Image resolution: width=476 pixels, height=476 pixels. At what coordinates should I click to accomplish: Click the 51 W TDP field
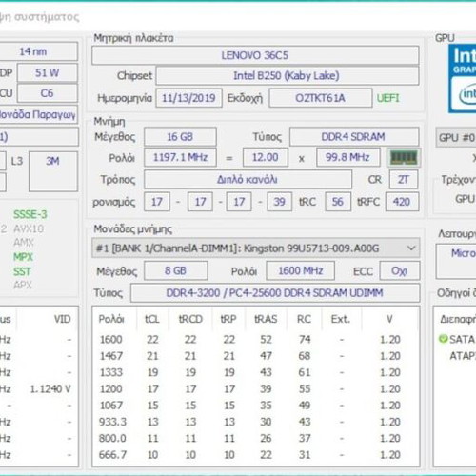(47, 72)
